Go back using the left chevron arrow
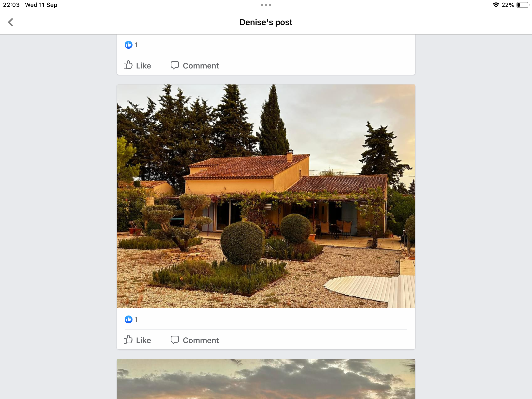 11,22
